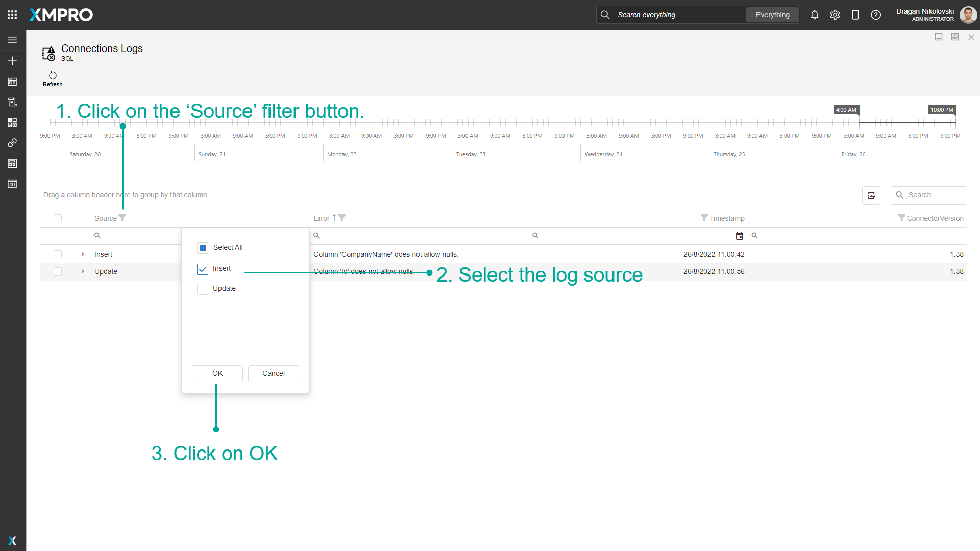Click the xlsx export icon above the log grid
Image resolution: width=980 pixels, height=551 pixels.
[871, 195]
